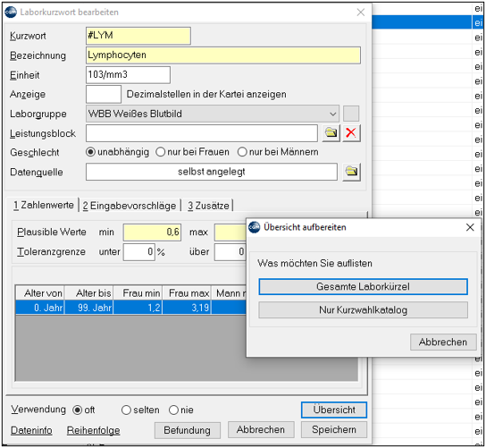The image size is (486, 448).
Task: Choose Gesamte Laborkürzel button
Action: pyautogui.click(x=363, y=287)
